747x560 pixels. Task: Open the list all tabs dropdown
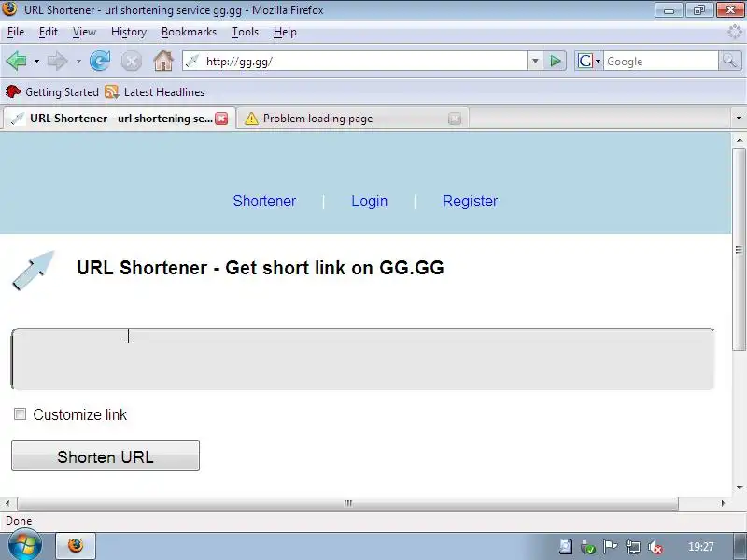coord(739,118)
